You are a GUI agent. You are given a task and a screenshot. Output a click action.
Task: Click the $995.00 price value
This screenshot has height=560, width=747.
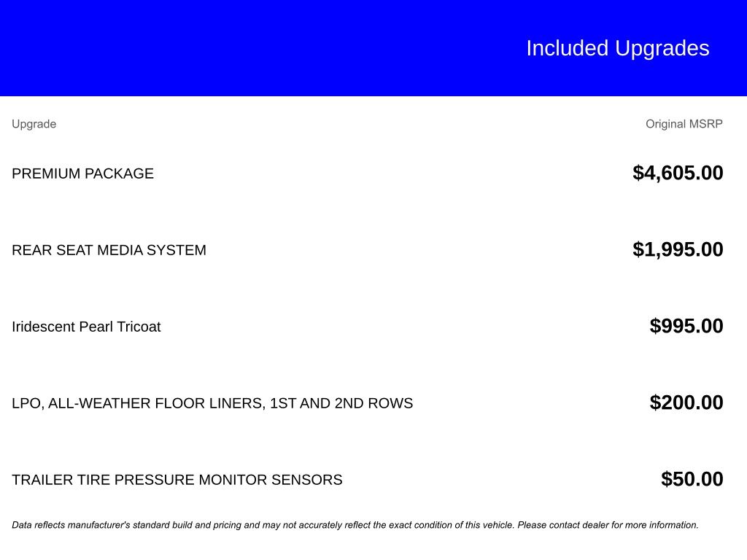(x=686, y=326)
